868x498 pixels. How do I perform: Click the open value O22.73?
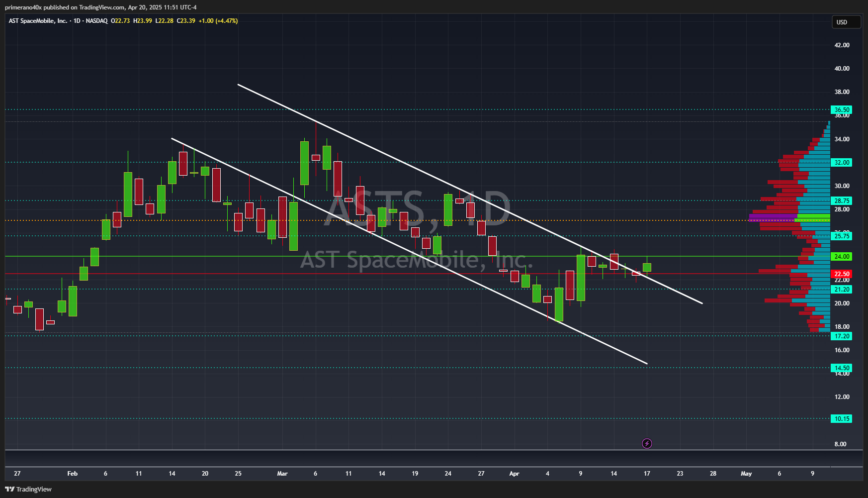pyautogui.click(x=120, y=21)
